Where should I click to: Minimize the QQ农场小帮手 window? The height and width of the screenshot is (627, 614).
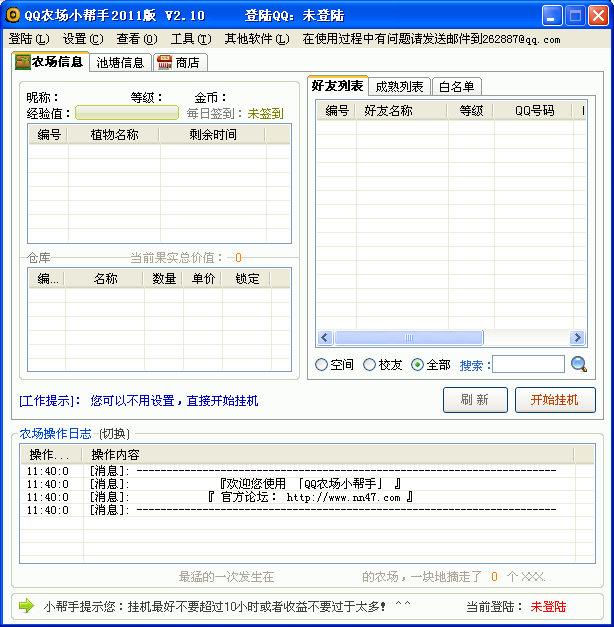[551, 16]
